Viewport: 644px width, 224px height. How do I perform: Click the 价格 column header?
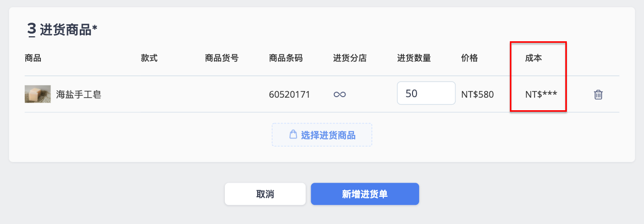(470, 58)
